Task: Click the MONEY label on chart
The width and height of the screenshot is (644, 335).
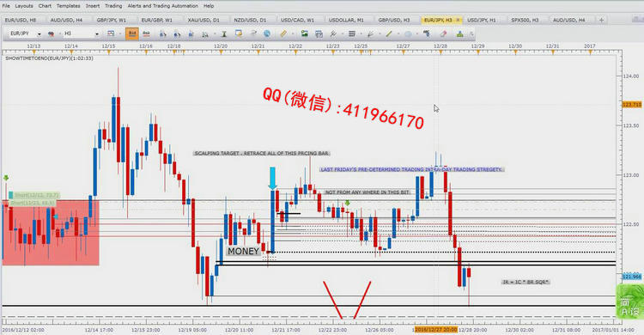Action: pos(243,251)
